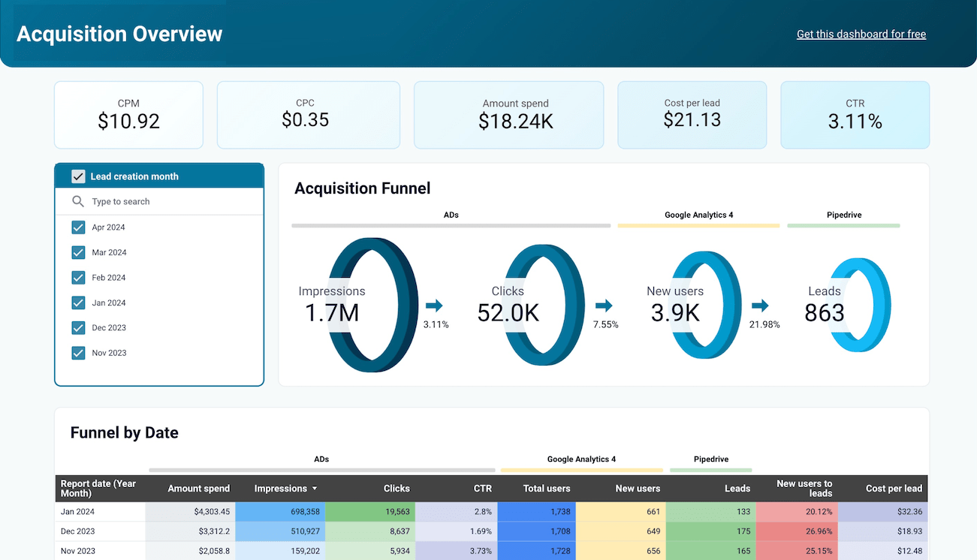Click arrow between Clicks and New users

pos(604,306)
